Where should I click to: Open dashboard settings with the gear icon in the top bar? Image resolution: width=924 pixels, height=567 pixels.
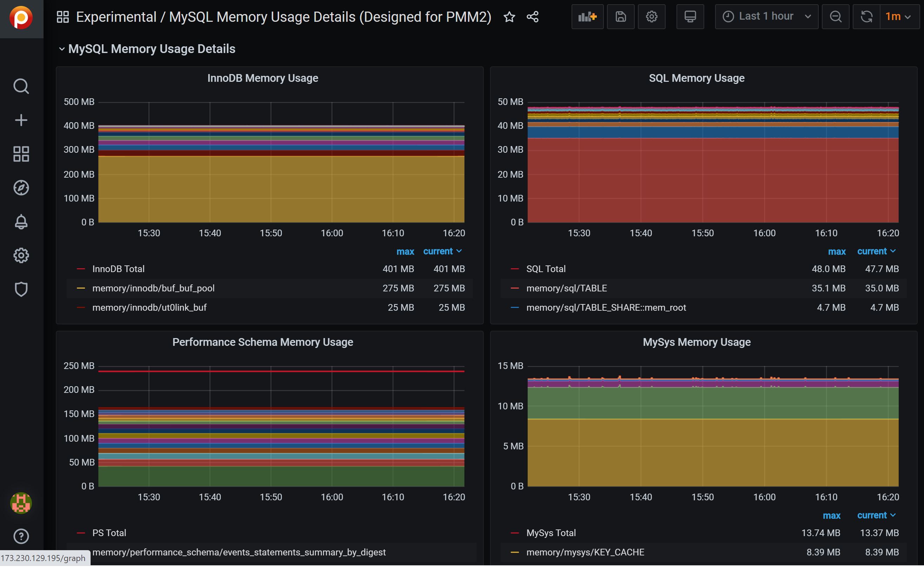(x=651, y=17)
